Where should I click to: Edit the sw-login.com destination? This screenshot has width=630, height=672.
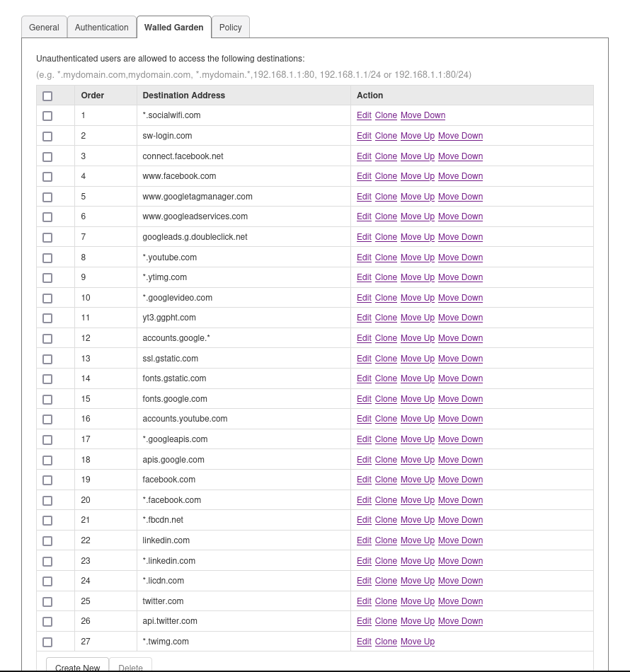click(364, 136)
